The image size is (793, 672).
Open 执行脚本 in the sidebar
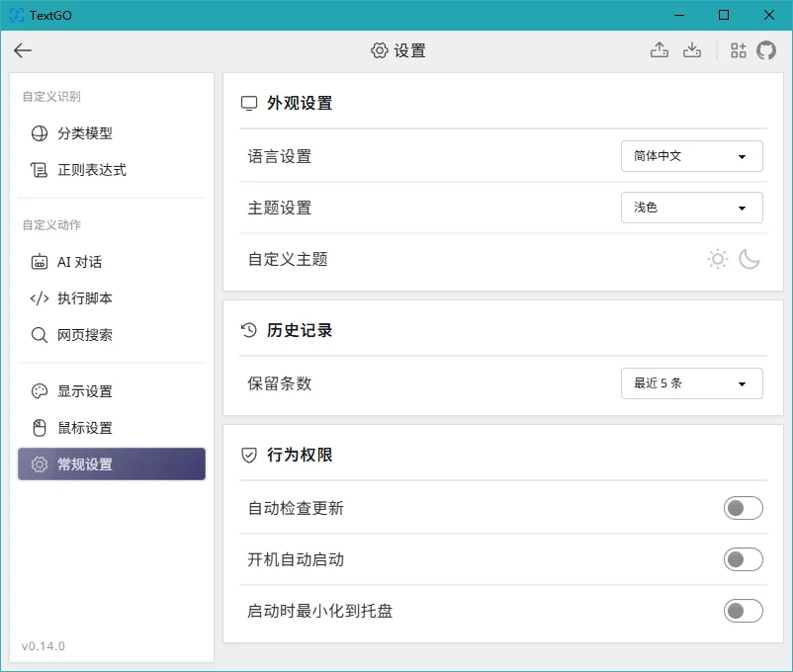tap(112, 298)
